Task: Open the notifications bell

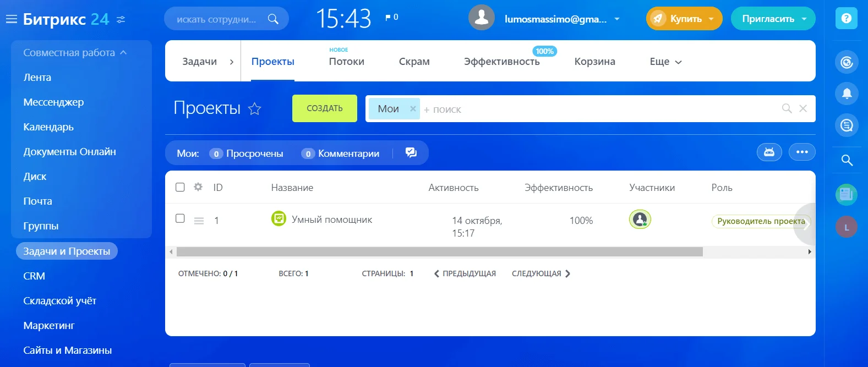Action: point(847,93)
